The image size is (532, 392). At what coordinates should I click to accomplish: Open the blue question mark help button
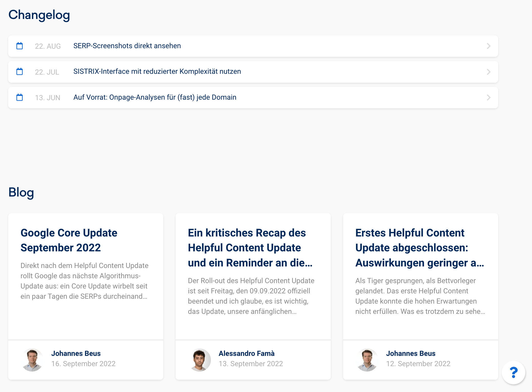click(x=513, y=373)
